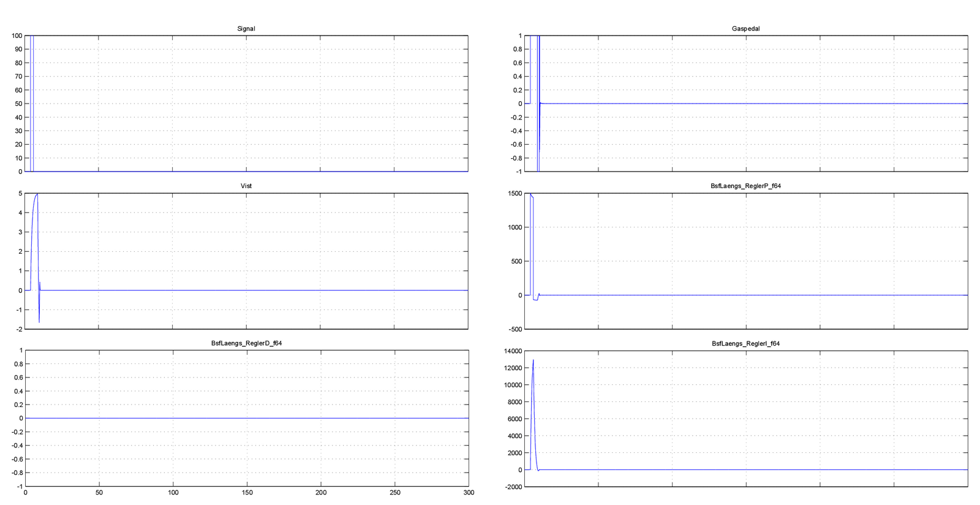Click the ReglerP curve top near 1500

(530, 195)
